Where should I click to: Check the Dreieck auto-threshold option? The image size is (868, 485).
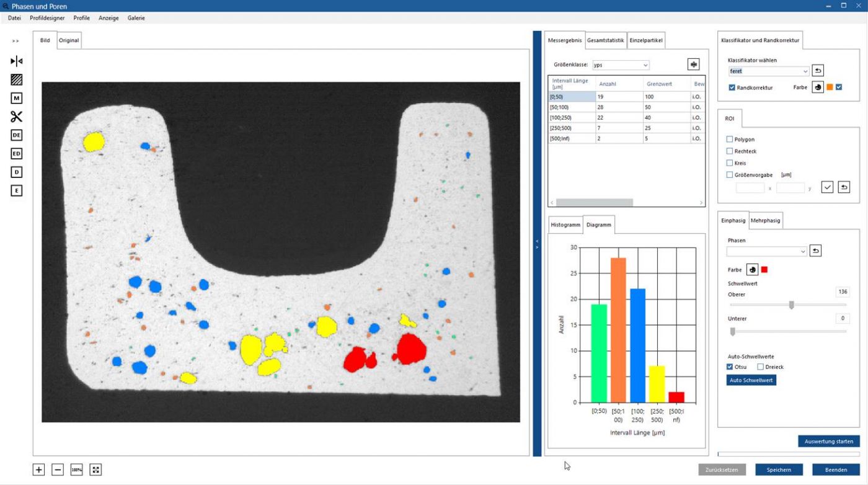[760, 367]
